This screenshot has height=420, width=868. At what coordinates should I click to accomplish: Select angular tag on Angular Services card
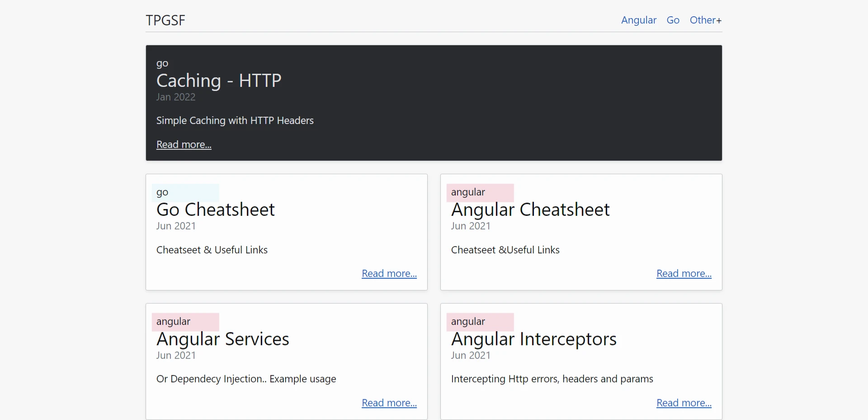click(185, 322)
